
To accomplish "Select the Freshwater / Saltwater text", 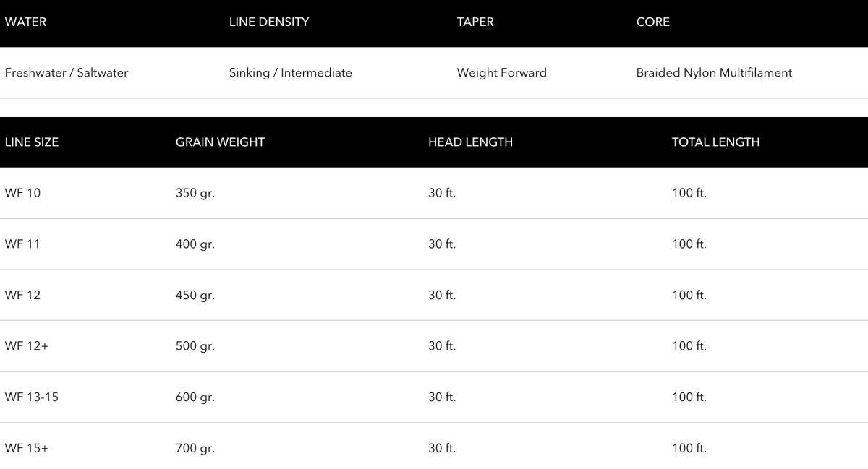I will point(66,73).
